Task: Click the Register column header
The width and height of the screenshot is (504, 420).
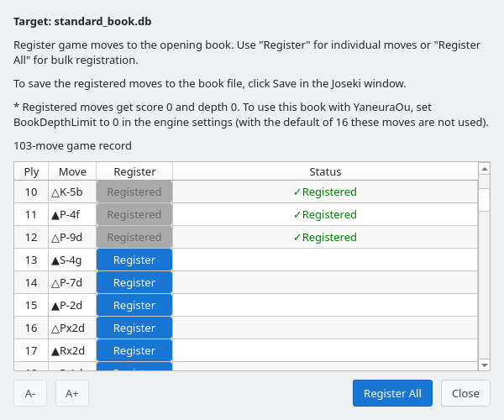Action: [134, 171]
